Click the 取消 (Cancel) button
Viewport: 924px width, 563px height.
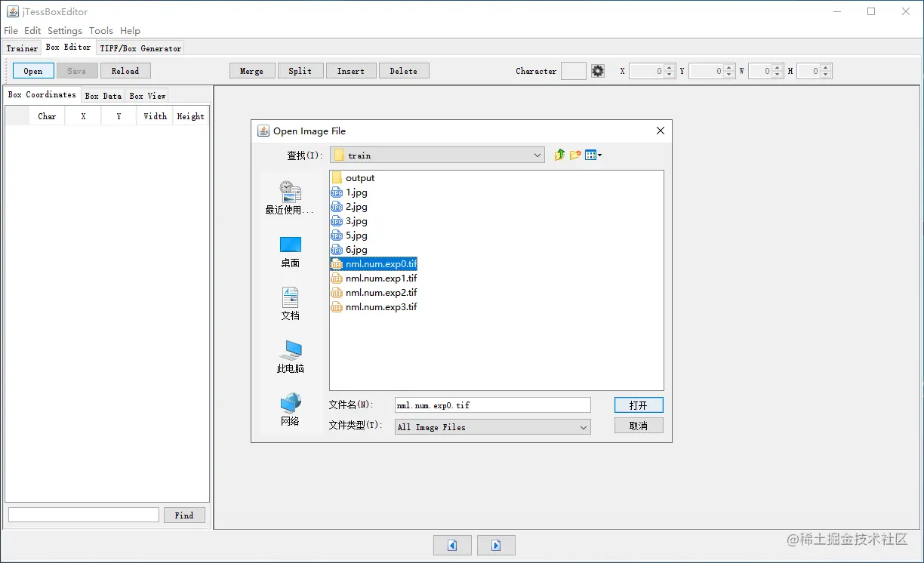(639, 426)
